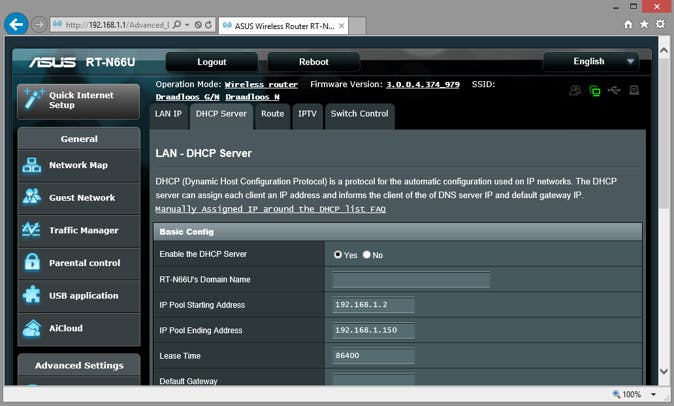Click the printer status icon
Image resolution: width=674 pixels, height=406 pixels.
634,90
